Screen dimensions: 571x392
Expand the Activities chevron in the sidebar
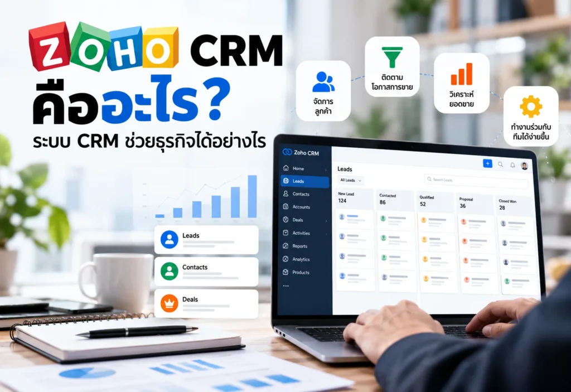pyautogui.click(x=326, y=234)
